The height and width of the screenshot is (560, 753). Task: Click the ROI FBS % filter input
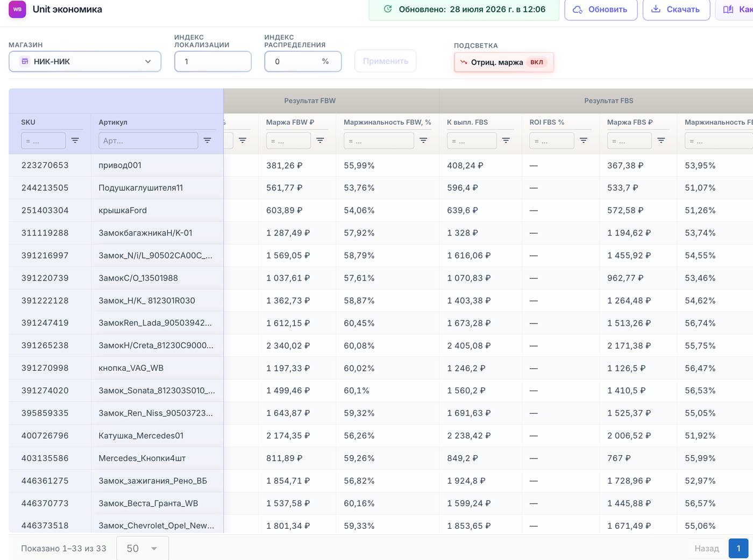click(x=552, y=140)
